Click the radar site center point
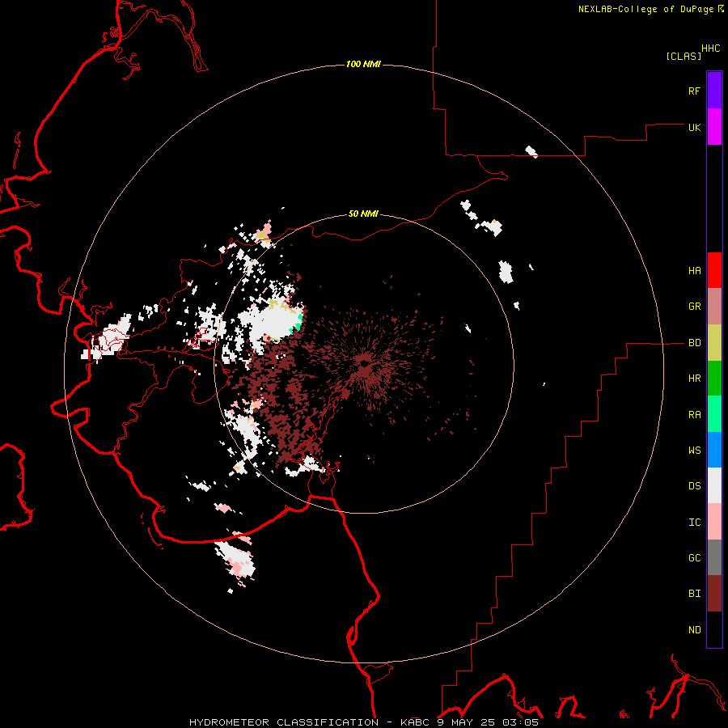This screenshot has width=728, height=728. pyautogui.click(x=363, y=363)
